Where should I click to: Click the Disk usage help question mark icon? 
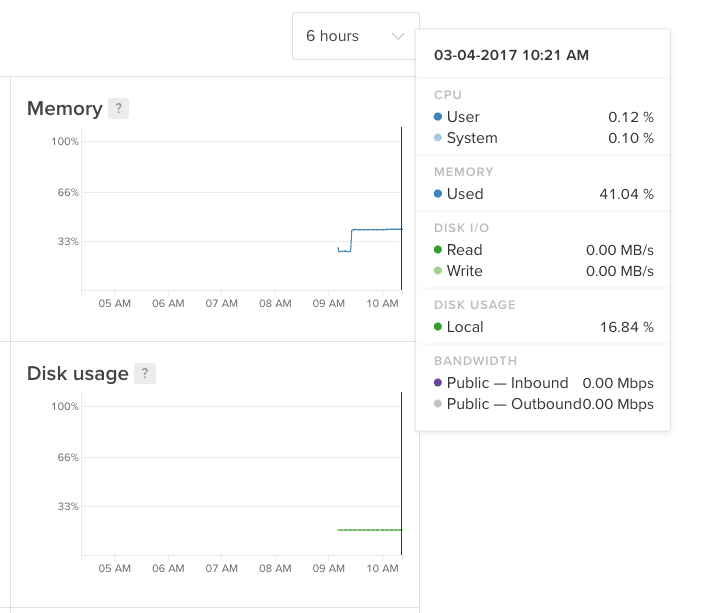145,373
